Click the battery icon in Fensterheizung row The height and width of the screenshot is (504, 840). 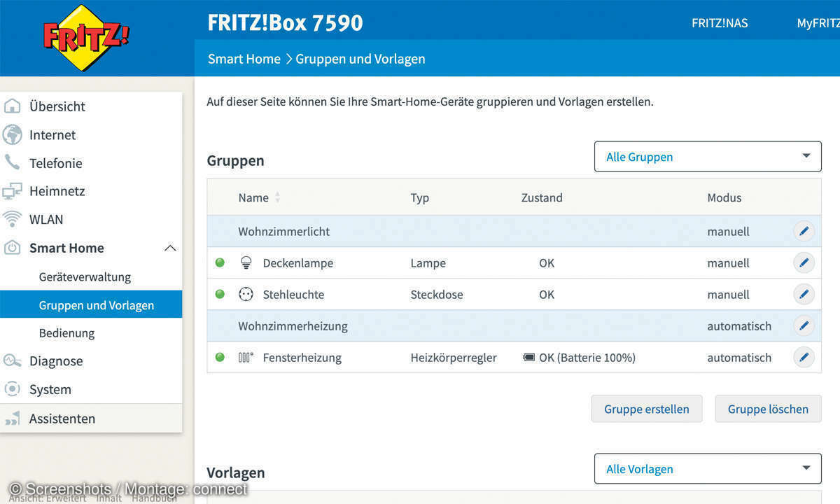click(528, 358)
